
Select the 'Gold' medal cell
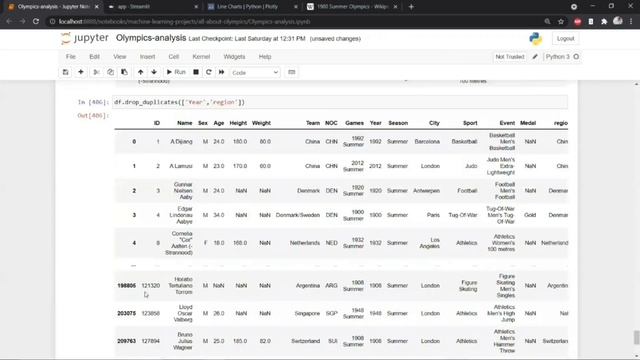[530, 215]
